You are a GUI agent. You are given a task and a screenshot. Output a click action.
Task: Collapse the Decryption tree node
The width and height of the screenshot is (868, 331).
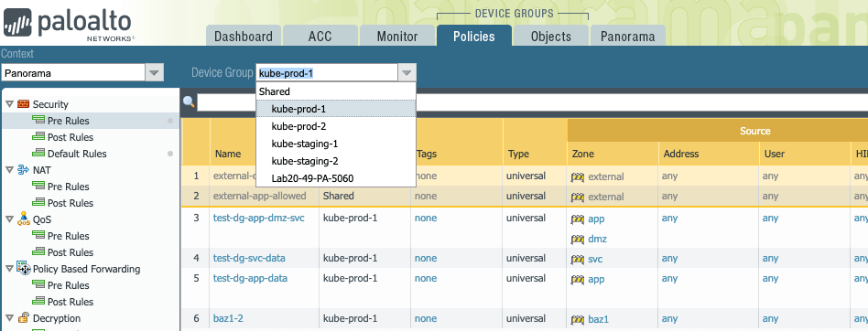pos(9,318)
